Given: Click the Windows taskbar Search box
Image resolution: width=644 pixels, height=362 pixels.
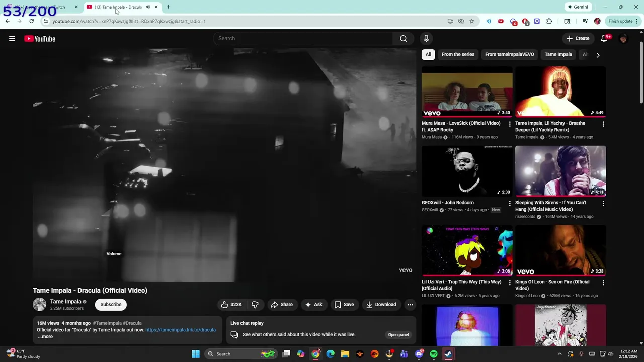Looking at the screenshot, I should pos(240,354).
